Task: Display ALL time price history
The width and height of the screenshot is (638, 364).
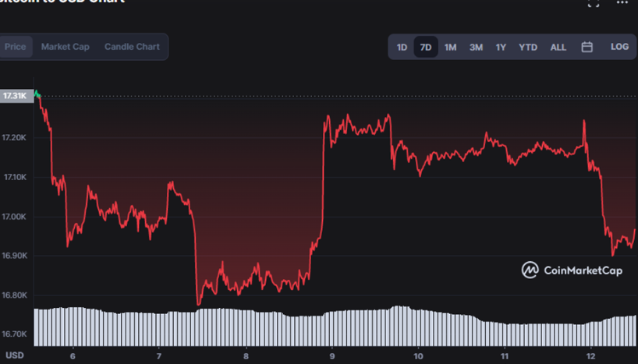Action: click(558, 47)
